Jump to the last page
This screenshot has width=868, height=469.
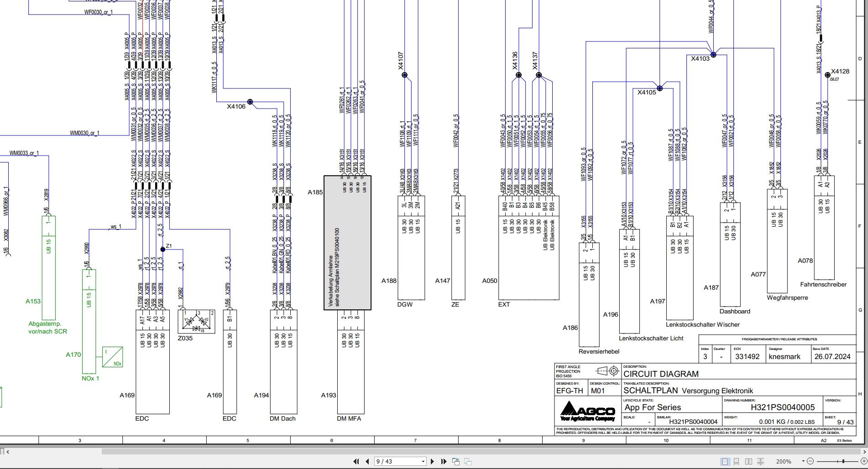[x=444, y=461]
